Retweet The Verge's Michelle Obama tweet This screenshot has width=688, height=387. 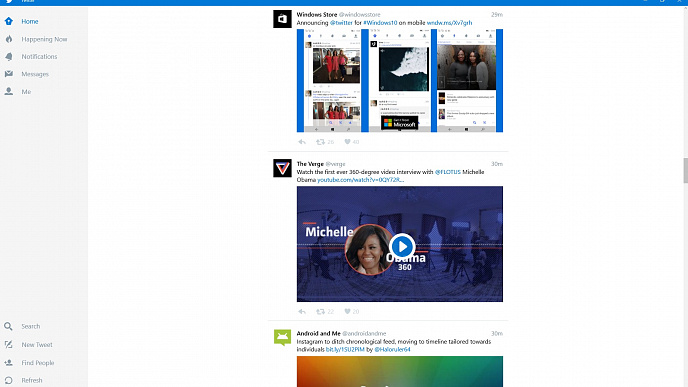[x=321, y=312]
